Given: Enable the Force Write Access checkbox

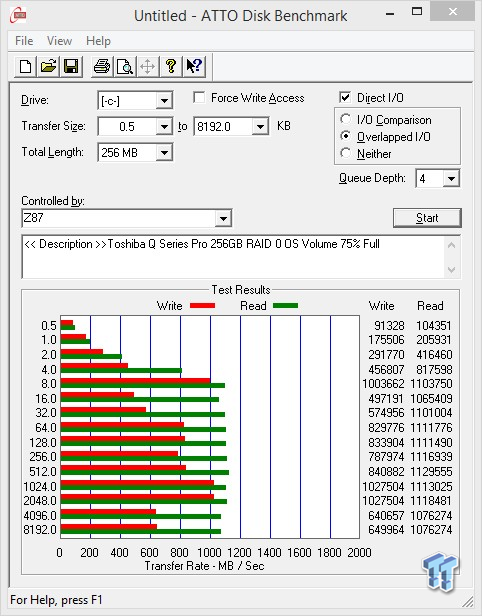Looking at the screenshot, I should 199,97.
